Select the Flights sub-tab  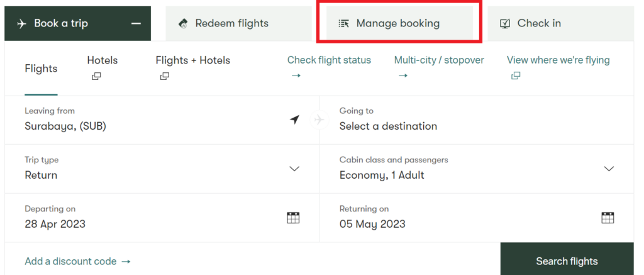41,69
